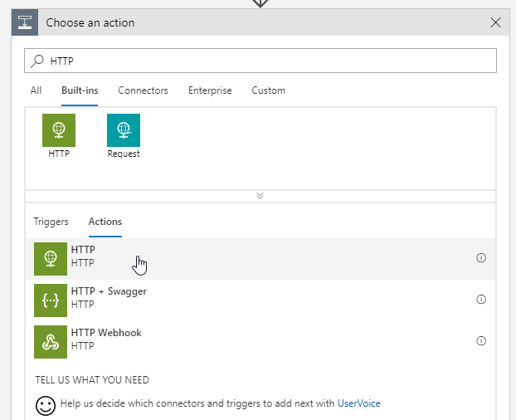Open info for HTTP Webhook action
Viewport: 516px width, 420px height.
pyautogui.click(x=481, y=340)
